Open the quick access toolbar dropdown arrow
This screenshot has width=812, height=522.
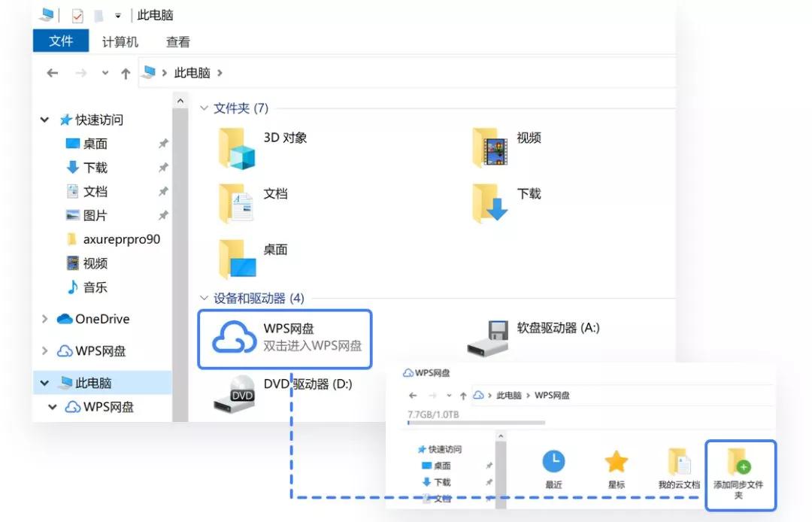[119, 14]
